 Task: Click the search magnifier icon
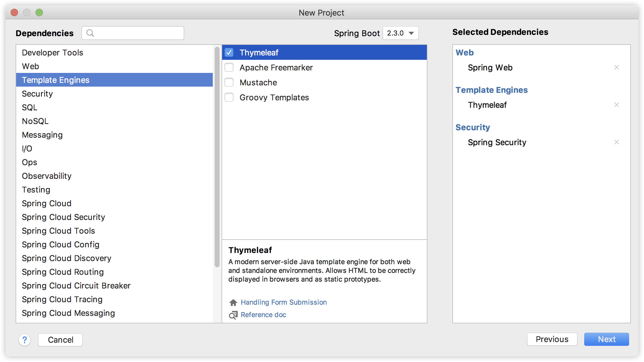coord(90,33)
